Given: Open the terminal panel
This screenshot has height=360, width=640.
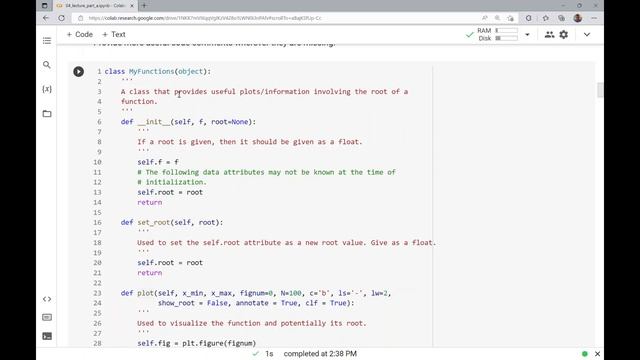Looking at the screenshot, I should click(47, 336).
